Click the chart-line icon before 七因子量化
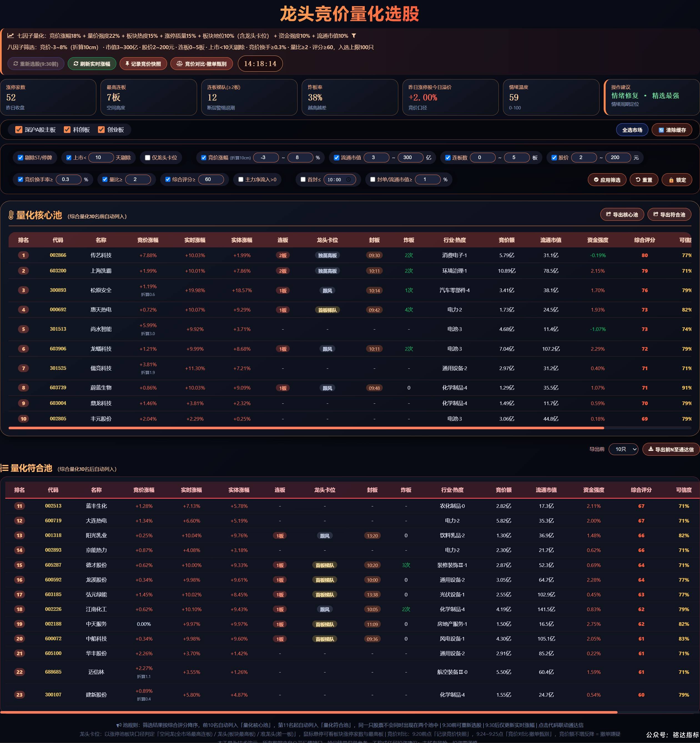Screen dimensions: 700x743 tap(11, 36)
